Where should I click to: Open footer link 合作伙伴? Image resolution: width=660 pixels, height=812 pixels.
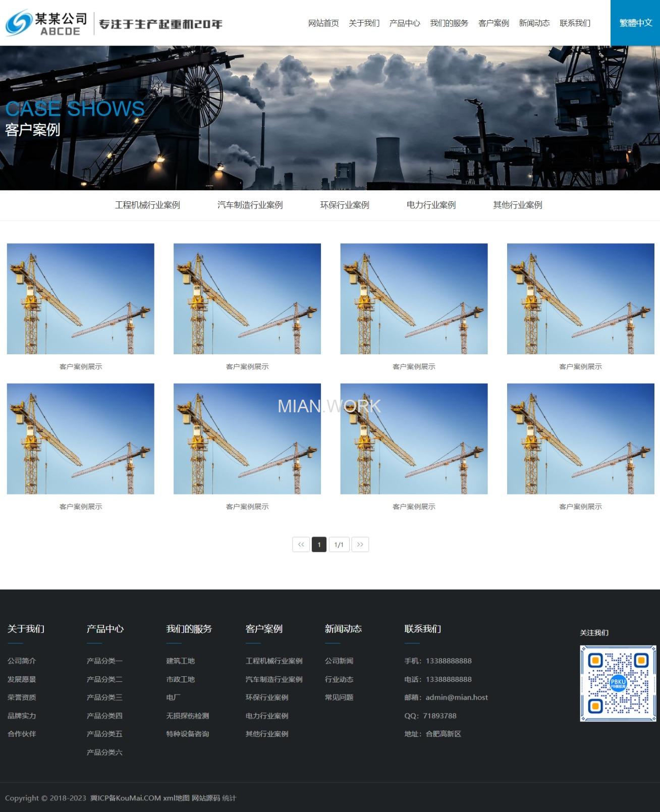(x=22, y=734)
